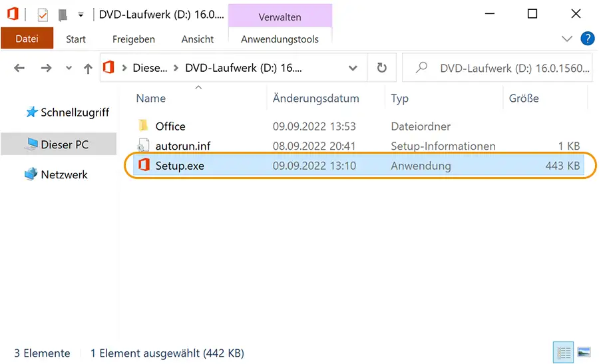Expand the ribbon with the chevron
This screenshot has width=599, height=364.
pos(567,39)
